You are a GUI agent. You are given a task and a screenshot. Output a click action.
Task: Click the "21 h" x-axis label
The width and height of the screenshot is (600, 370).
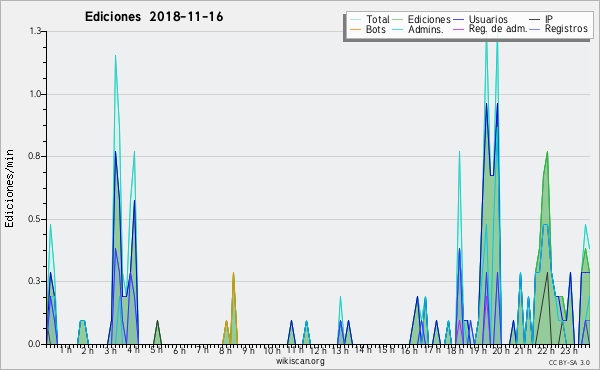[x=523, y=351]
